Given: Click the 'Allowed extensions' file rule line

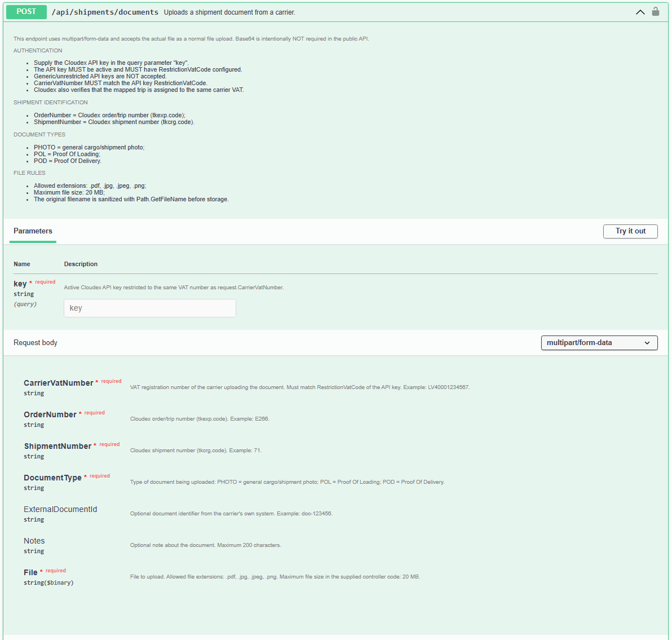Looking at the screenshot, I should click(x=90, y=186).
